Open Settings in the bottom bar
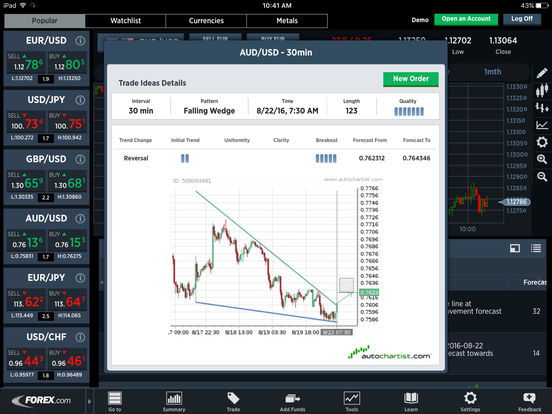The image size is (552, 414). 470,402
